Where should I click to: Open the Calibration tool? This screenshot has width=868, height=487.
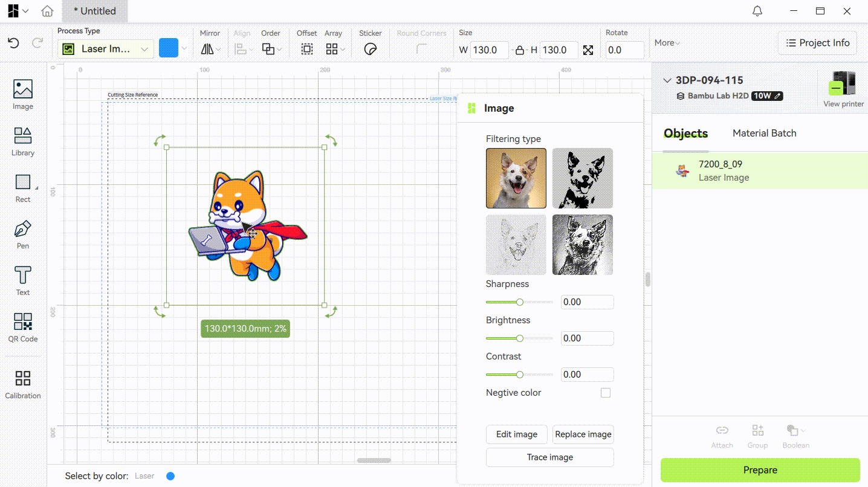[23, 384]
